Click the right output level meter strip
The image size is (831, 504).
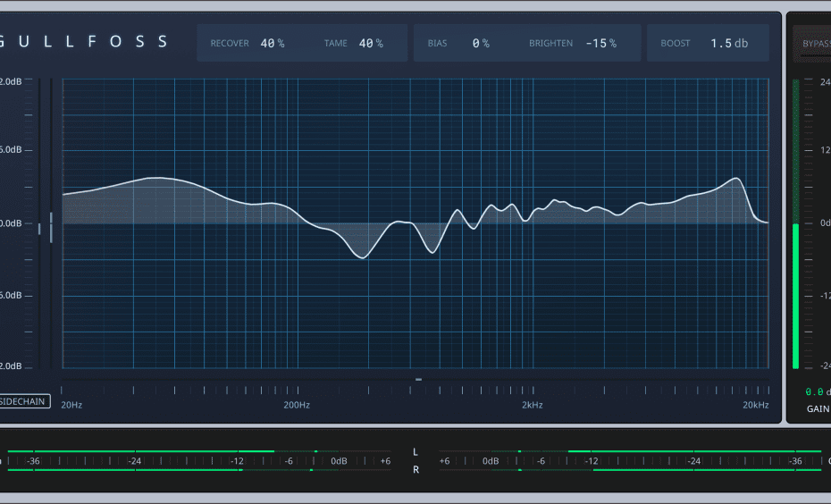tap(634, 461)
